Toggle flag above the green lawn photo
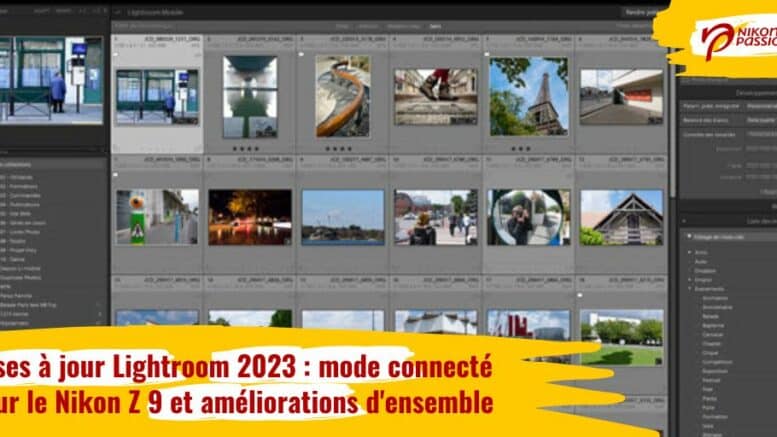 [x=580, y=295]
